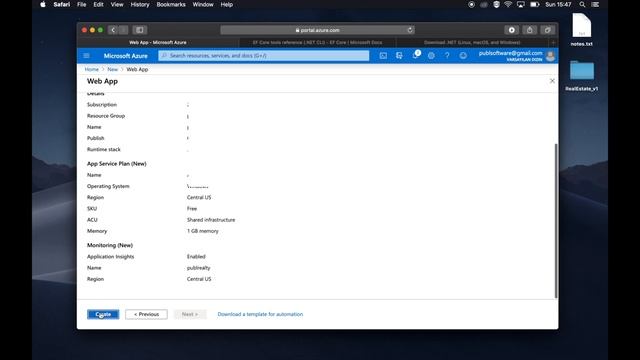Image resolution: width=640 pixels, height=360 pixels.
Task: Open the Apple menu
Action: [x=43, y=4]
